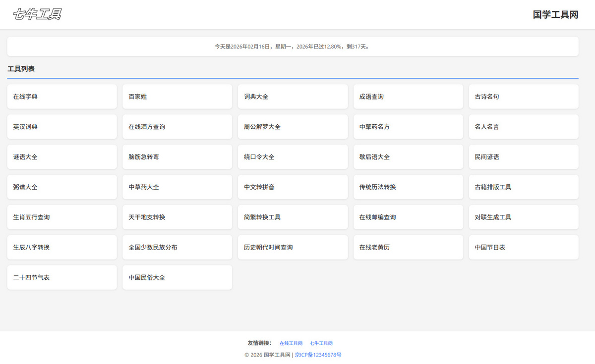Open the 在线字典 tool card
The height and width of the screenshot is (364, 595).
62,97
